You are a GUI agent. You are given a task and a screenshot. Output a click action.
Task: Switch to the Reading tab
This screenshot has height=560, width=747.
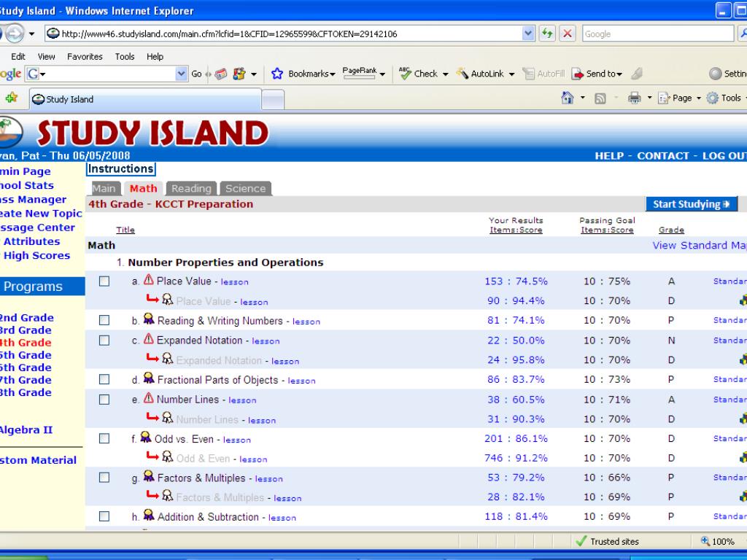coord(191,189)
